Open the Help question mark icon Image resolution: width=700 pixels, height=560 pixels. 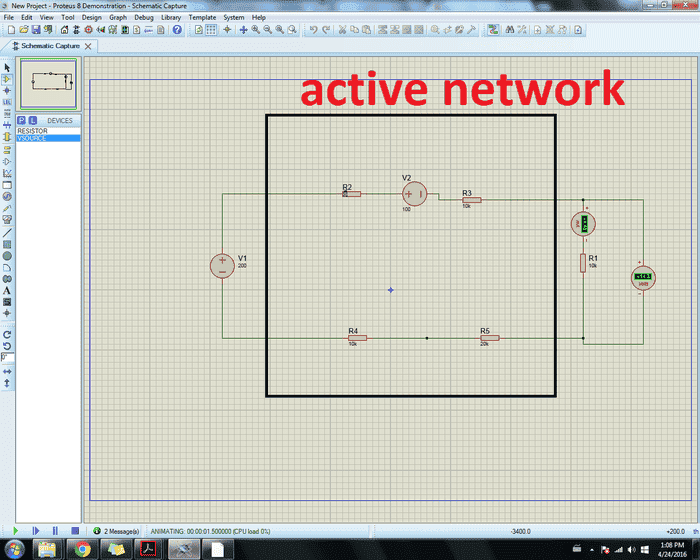177,30
